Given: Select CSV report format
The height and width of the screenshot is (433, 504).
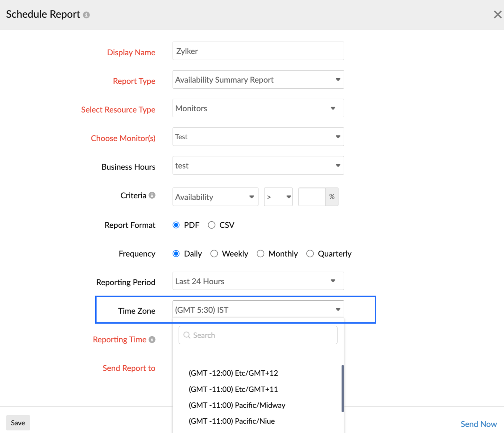Looking at the screenshot, I should click(x=212, y=225).
